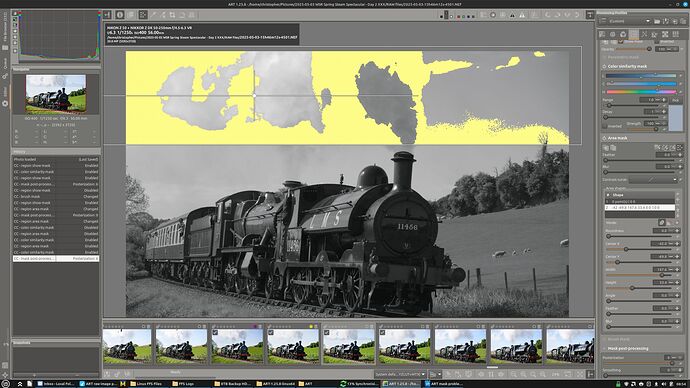Open the Details tools tab icon
Image resolution: width=690 pixels, height=388 pixels.
coord(613,34)
